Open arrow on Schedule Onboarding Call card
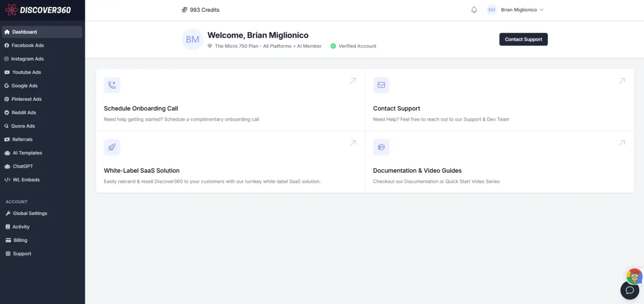This screenshot has width=644, height=304. [x=353, y=81]
